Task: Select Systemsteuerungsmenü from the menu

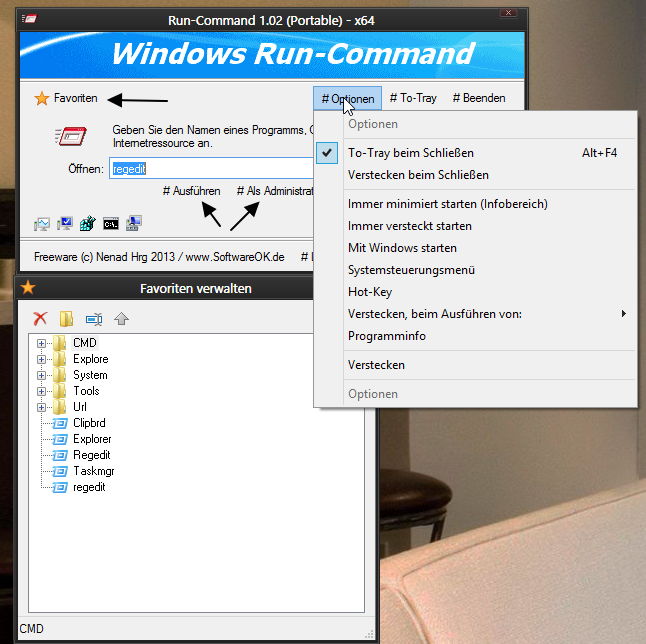Action: (475, 270)
